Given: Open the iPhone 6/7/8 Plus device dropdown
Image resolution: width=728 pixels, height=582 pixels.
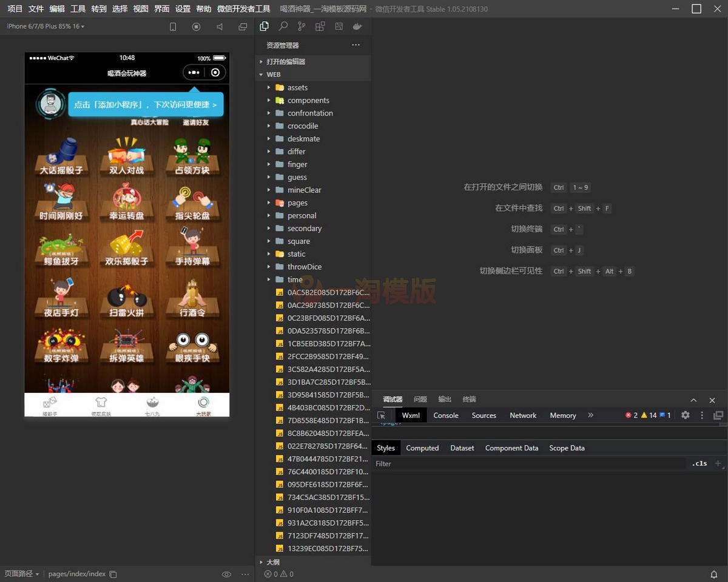Looking at the screenshot, I should click(45, 27).
